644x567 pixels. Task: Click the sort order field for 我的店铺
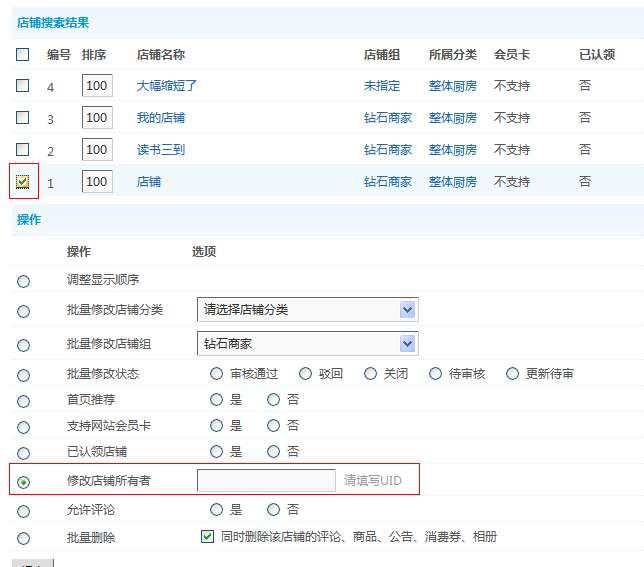pyautogui.click(x=97, y=117)
